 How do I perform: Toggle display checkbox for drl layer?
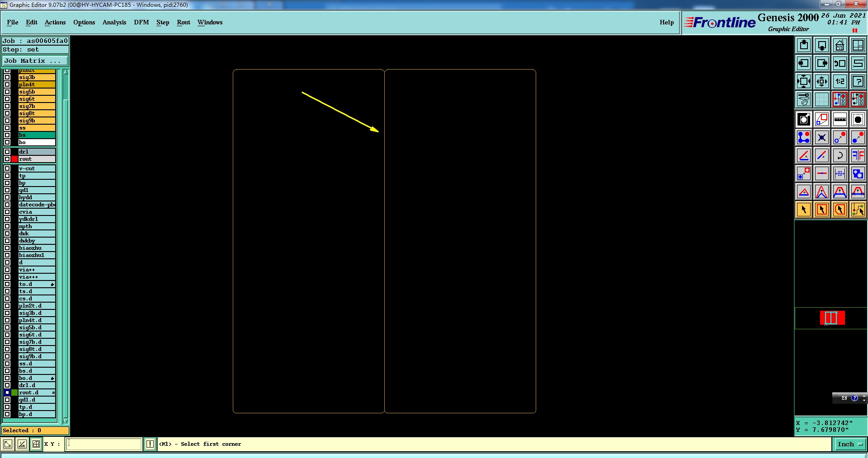[x=7, y=152]
